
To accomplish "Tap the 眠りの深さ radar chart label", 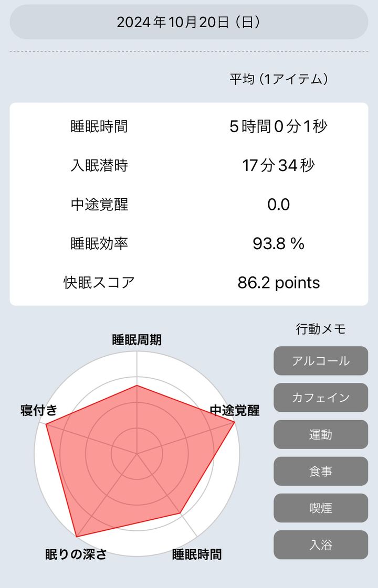I will pyautogui.click(x=76, y=554).
